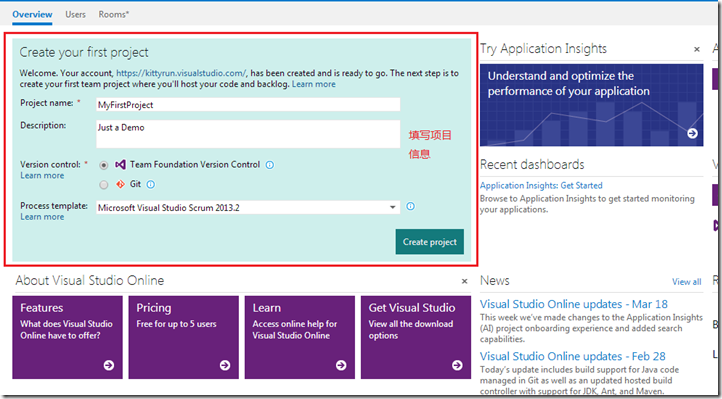
Task: Click the Create project button
Action: (430, 242)
